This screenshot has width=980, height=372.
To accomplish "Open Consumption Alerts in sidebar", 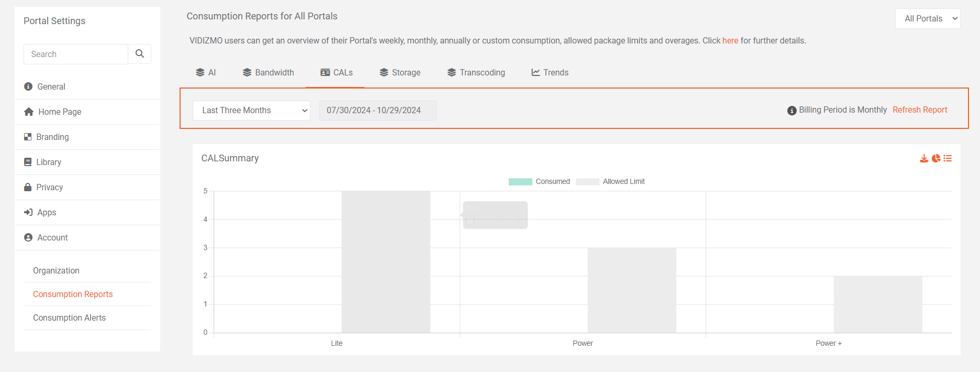I will coord(69,318).
